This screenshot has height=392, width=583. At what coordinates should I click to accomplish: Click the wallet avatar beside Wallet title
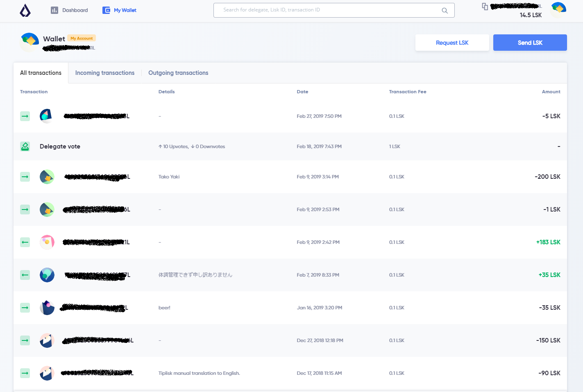click(x=29, y=42)
